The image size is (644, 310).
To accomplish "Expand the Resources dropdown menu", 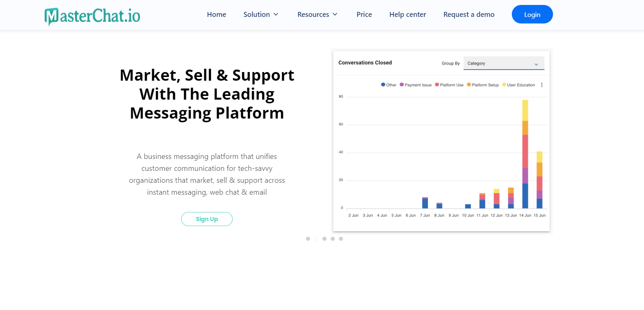I will click(317, 14).
